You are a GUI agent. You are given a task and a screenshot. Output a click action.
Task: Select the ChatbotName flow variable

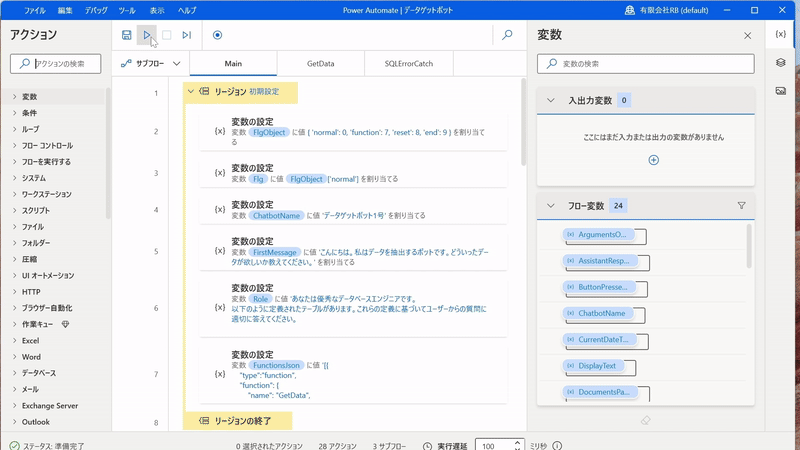pyautogui.click(x=601, y=313)
